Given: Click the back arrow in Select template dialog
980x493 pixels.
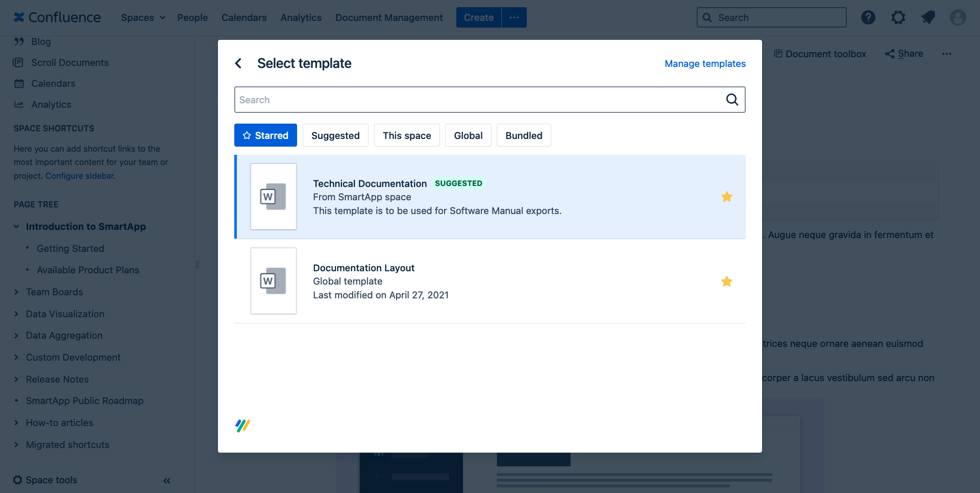Looking at the screenshot, I should click(238, 63).
